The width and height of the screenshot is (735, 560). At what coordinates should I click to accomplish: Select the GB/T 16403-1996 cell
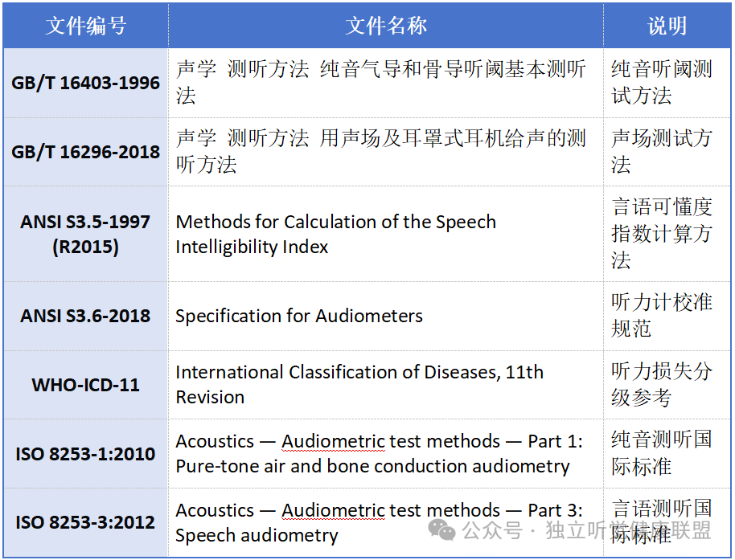(86, 83)
